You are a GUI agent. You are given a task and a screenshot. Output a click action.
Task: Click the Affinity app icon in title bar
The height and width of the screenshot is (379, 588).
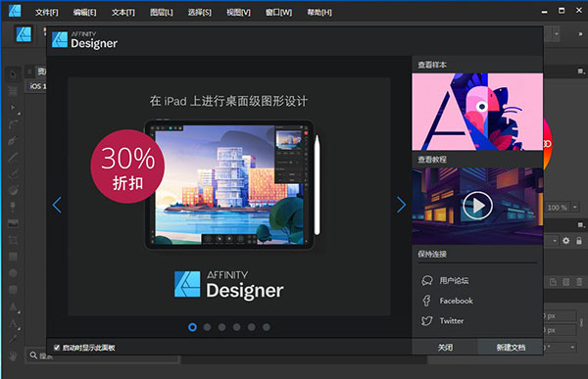pyautogui.click(x=15, y=11)
